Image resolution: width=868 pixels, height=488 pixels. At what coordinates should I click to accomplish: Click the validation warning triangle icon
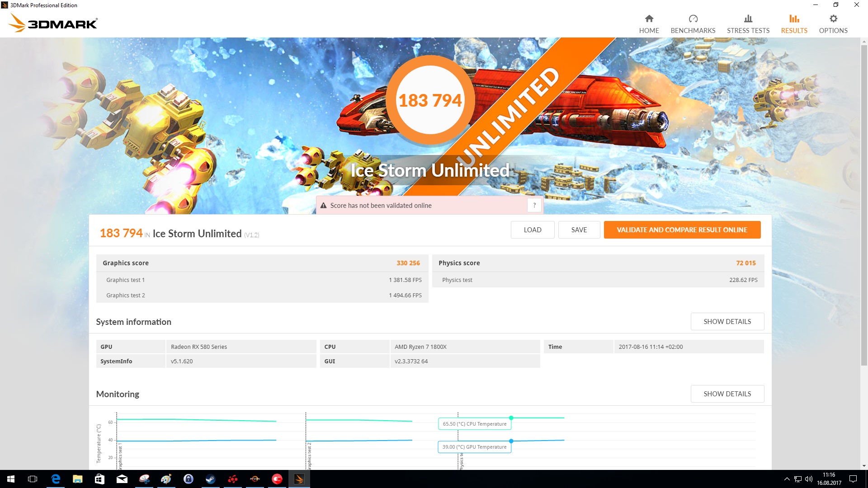(x=323, y=206)
